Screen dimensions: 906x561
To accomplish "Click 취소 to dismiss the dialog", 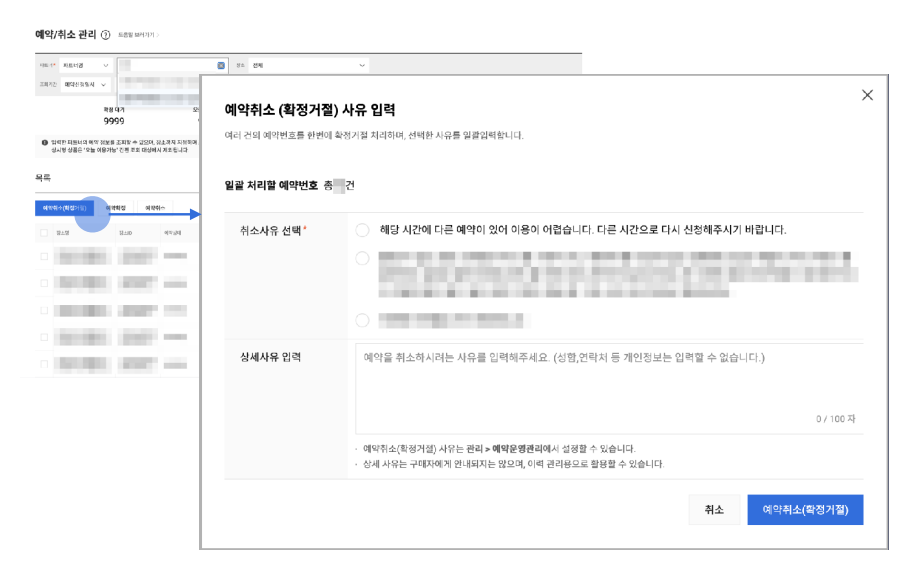I will (714, 509).
